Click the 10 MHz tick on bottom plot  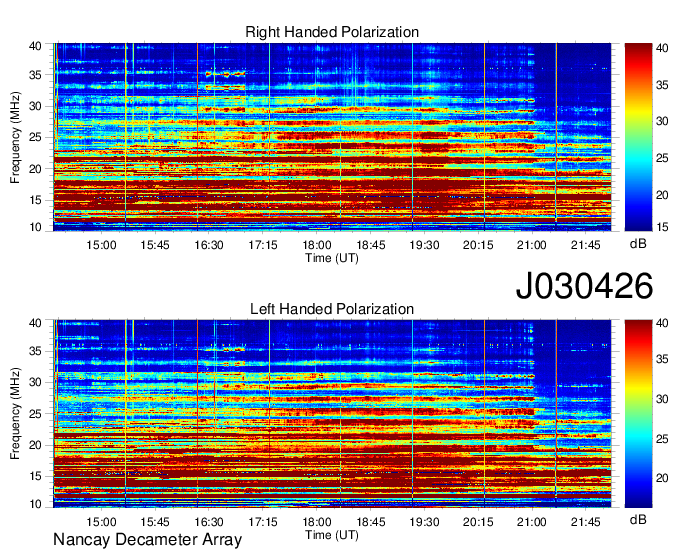point(35,504)
